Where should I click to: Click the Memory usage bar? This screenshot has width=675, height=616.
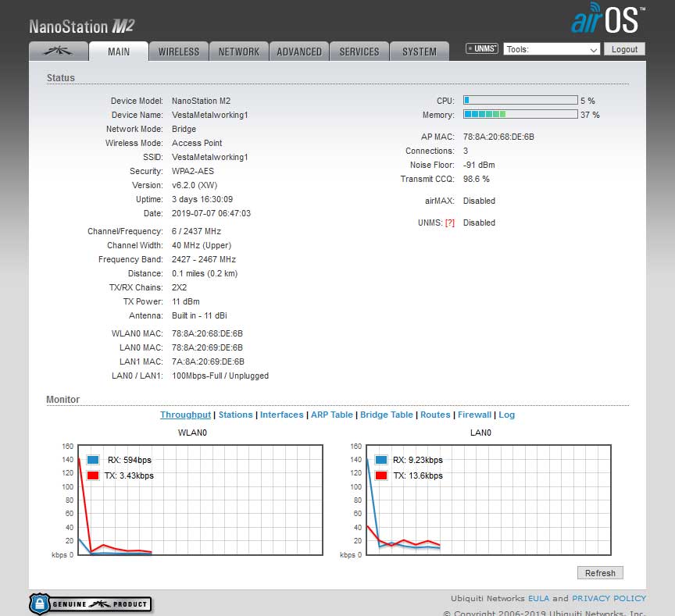tap(520, 114)
